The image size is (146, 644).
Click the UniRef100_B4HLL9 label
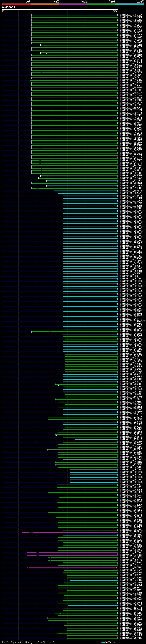131,635
